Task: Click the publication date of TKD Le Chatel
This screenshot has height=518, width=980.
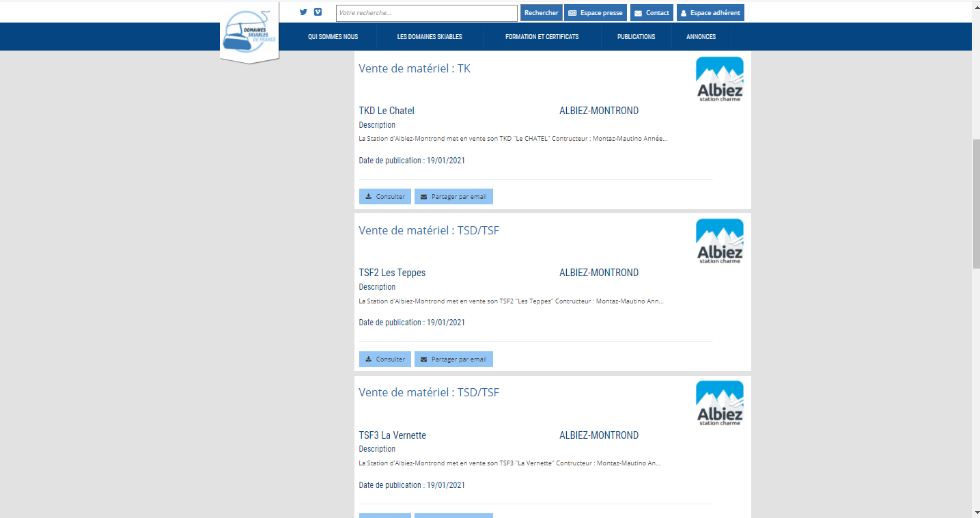Action: coord(412,161)
